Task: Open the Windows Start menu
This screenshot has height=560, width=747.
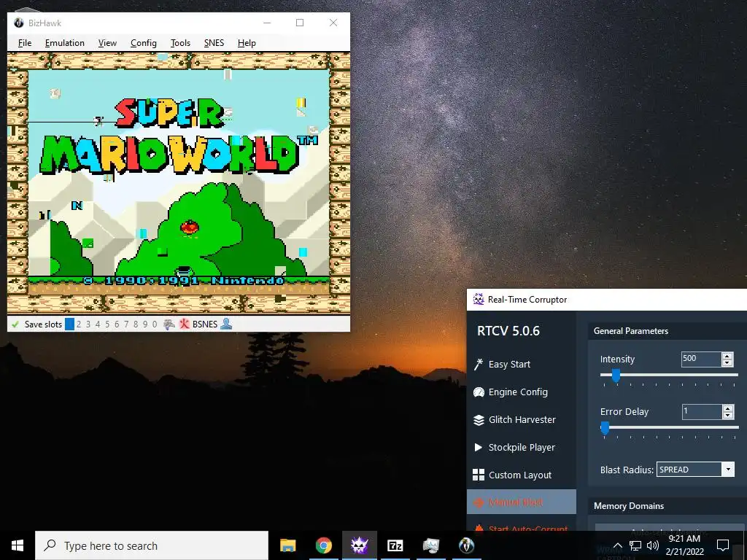Action: (18, 545)
